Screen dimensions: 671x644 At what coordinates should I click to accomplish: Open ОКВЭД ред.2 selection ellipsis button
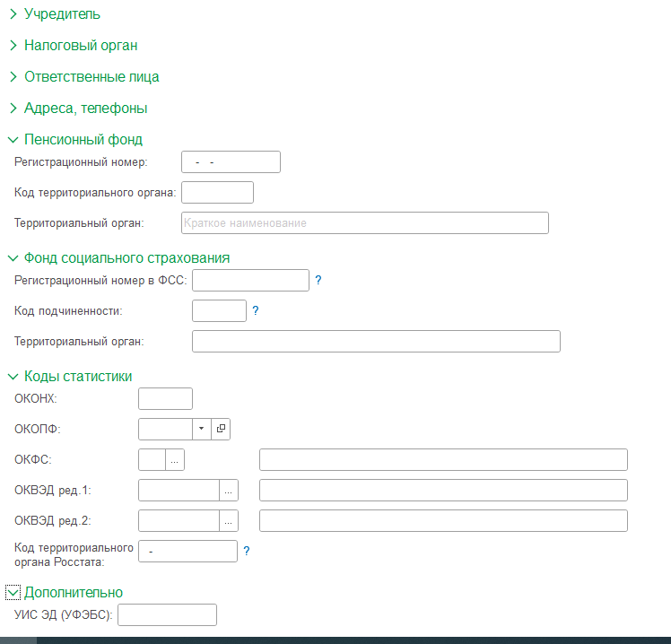point(229,521)
